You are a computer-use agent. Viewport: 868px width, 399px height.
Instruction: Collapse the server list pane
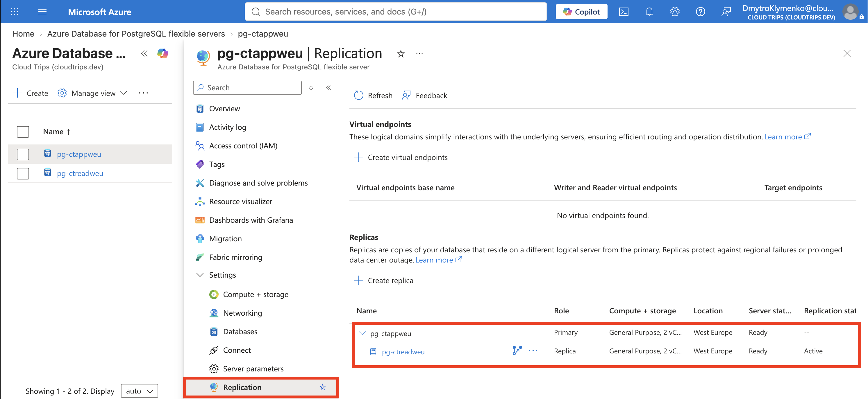(x=144, y=53)
